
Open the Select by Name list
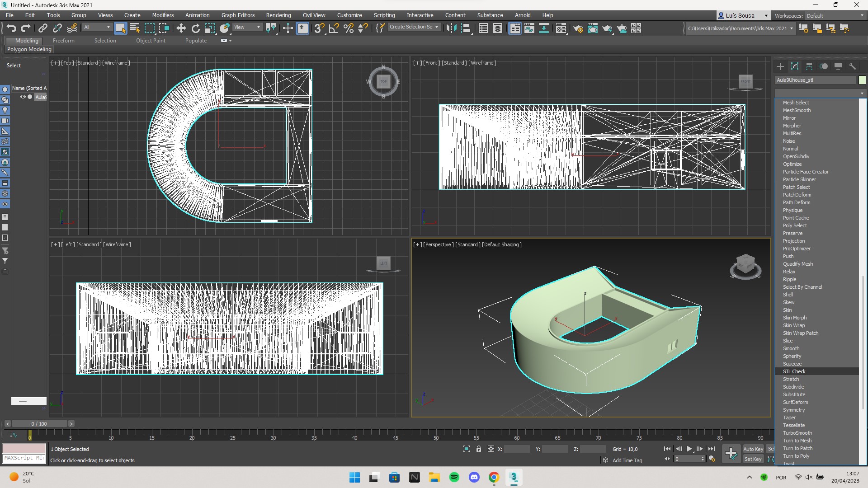pos(135,28)
